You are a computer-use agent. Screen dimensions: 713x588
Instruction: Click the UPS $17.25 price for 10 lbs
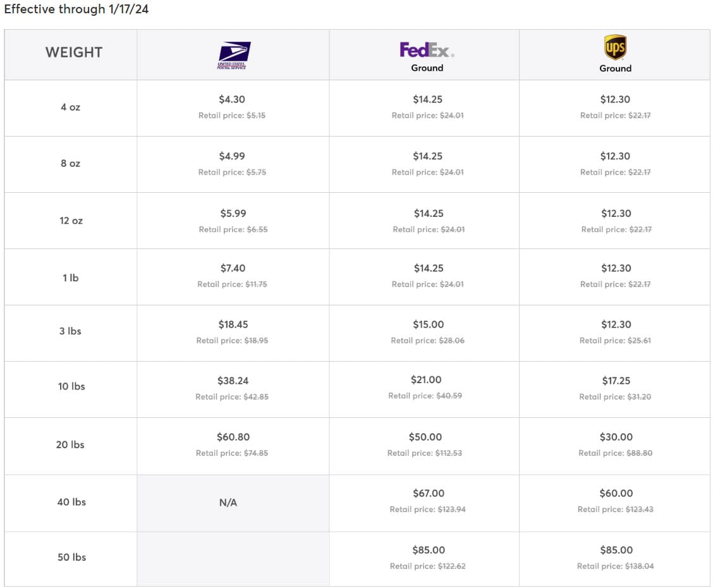point(616,381)
